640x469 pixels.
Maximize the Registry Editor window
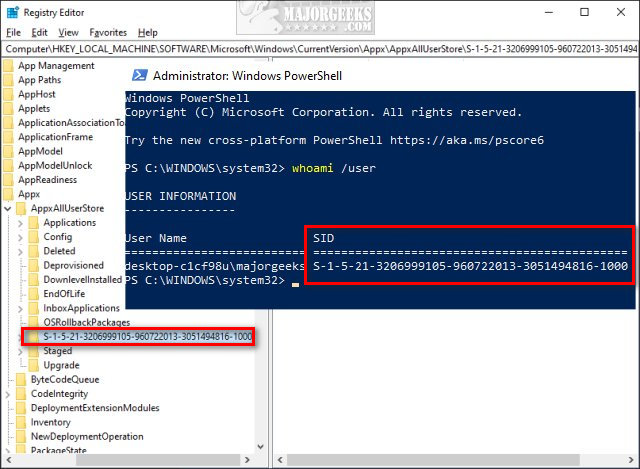[x=584, y=12]
